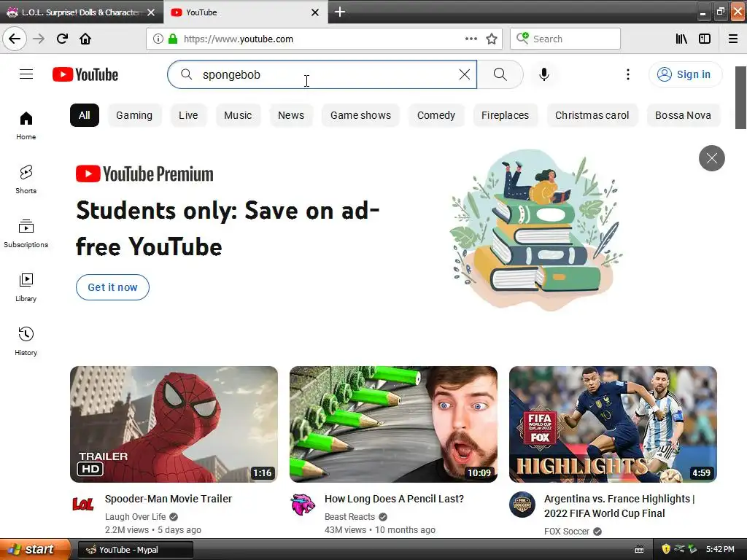Open YouTube settings three-dot menu
The image size is (747, 560).
628,74
